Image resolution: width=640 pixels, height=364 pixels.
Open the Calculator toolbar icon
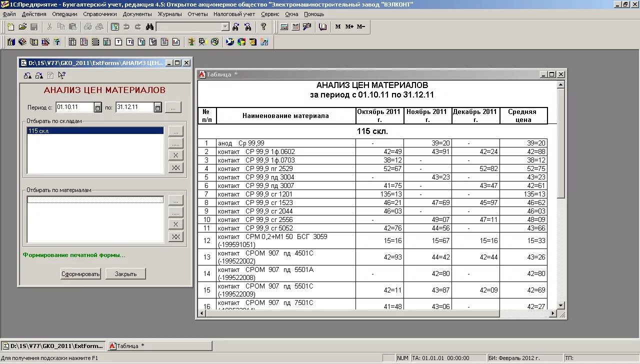[x=284, y=26]
